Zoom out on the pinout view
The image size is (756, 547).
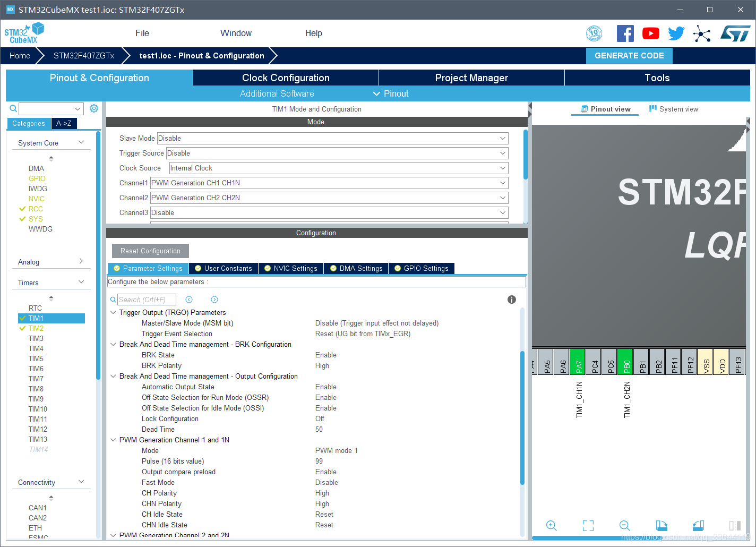click(x=625, y=526)
